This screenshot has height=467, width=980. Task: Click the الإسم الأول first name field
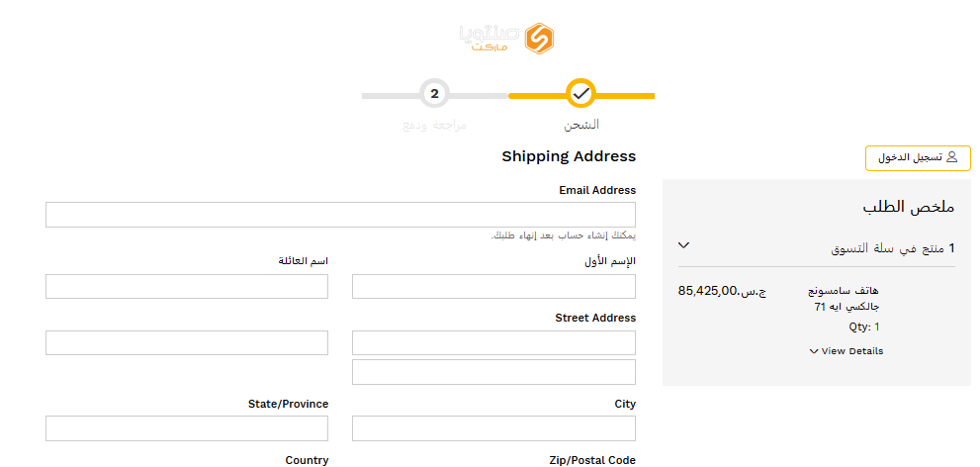click(493, 286)
